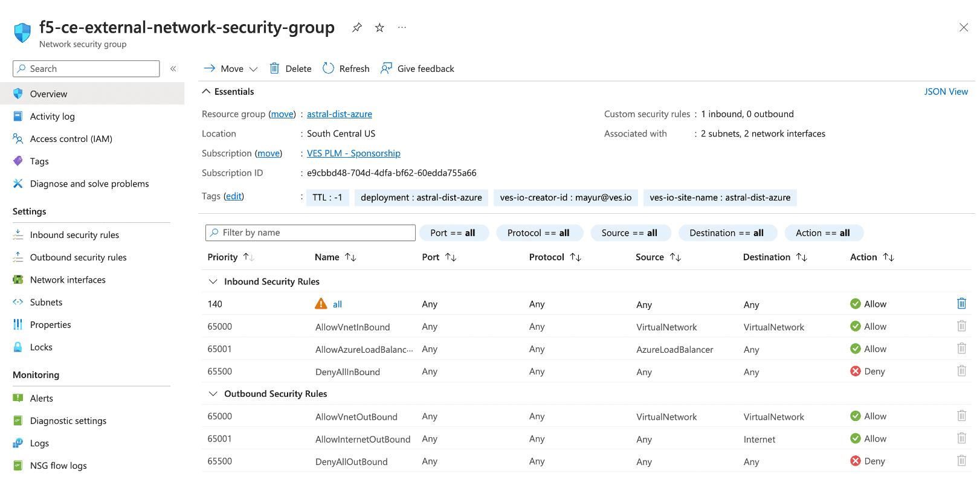980x488 pixels.
Task: Open Inbound security rules in sidebar
Action: pyautogui.click(x=74, y=235)
